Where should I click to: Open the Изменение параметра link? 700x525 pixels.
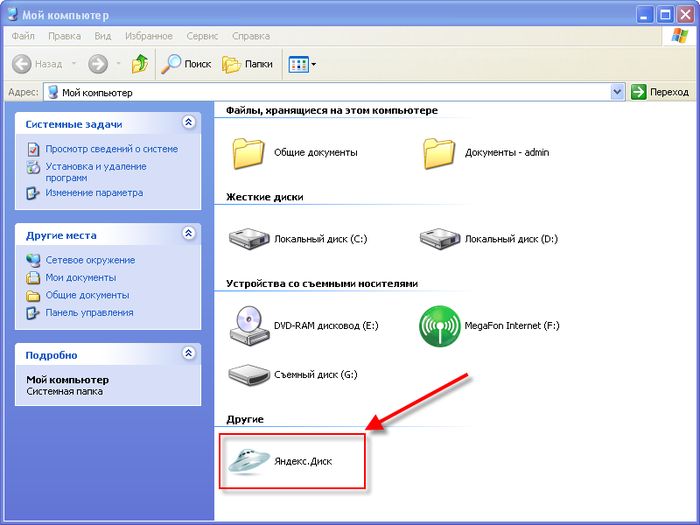pyautogui.click(x=94, y=193)
